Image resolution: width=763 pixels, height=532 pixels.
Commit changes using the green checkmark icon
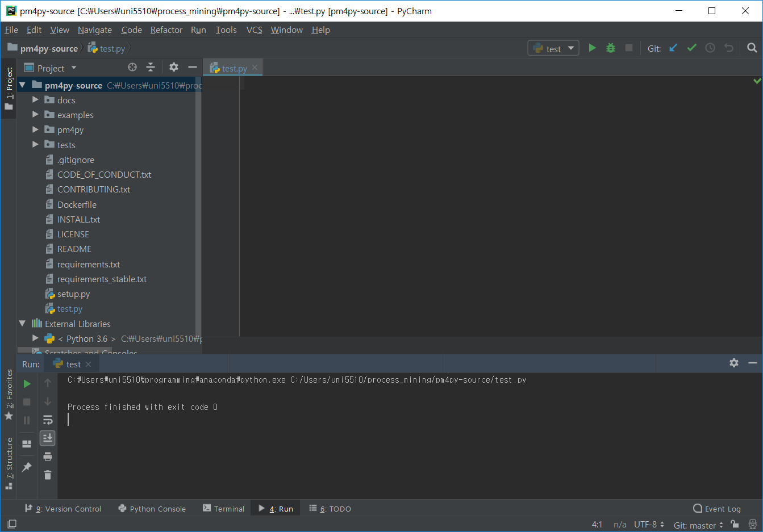pos(691,48)
